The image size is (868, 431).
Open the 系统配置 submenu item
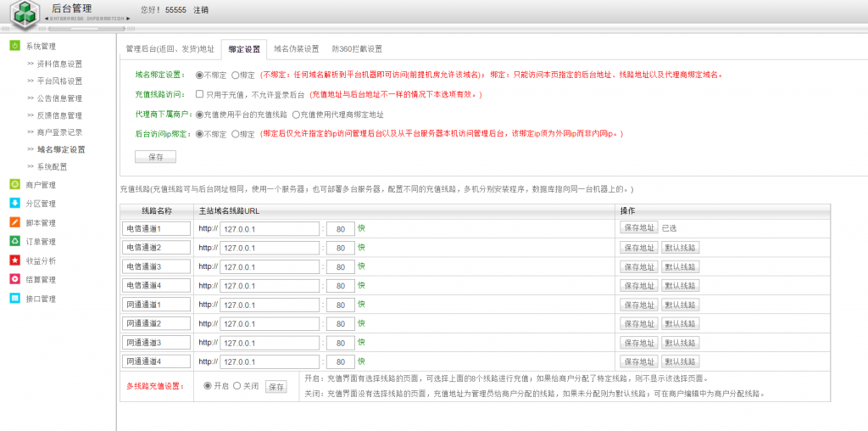(52, 166)
